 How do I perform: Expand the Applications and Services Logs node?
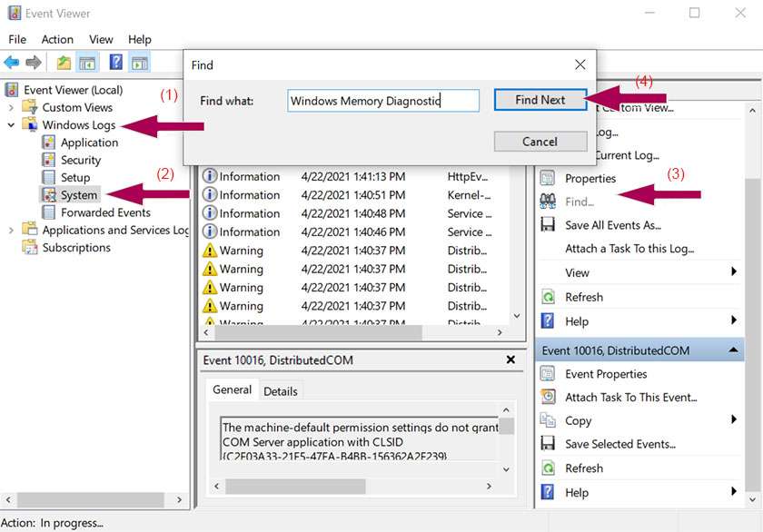coord(11,231)
